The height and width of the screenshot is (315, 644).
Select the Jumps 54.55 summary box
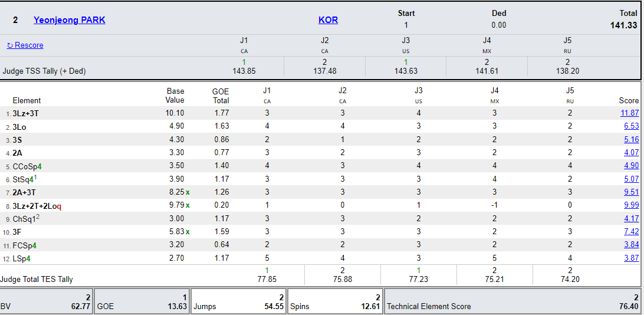(239, 302)
